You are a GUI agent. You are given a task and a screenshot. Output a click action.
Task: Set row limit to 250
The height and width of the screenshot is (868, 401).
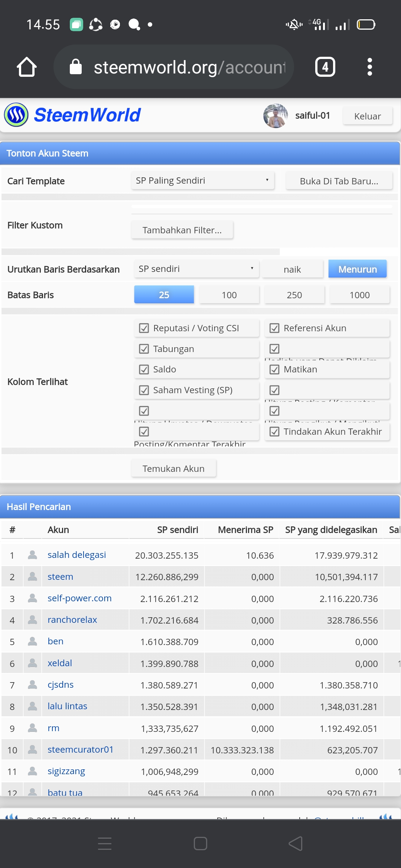click(294, 295)
